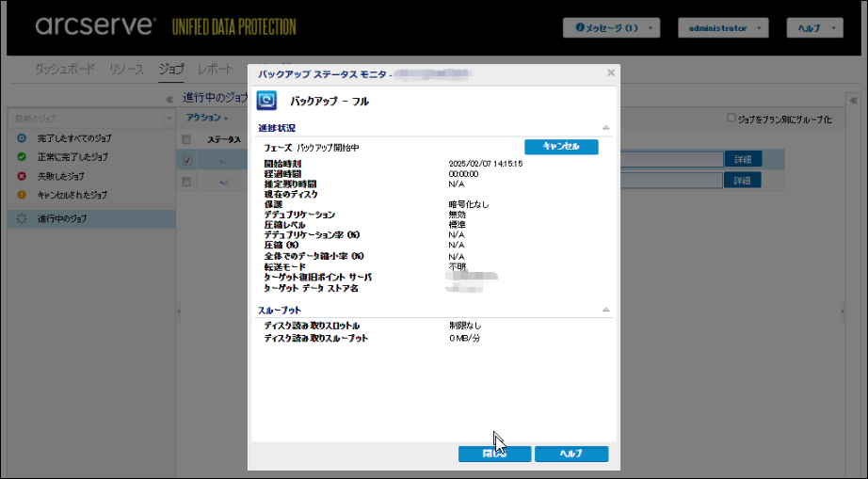Image resolution: width=868 pixels, height=479 pixels.
Task: Click the 圧縮レベル label
Action: pos(284,225)
